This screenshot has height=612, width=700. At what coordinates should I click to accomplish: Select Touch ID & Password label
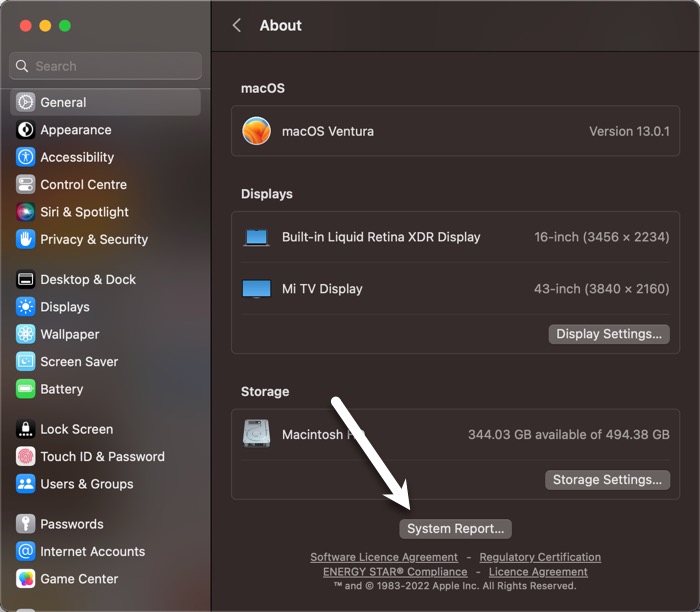click(x=103, y=456)
